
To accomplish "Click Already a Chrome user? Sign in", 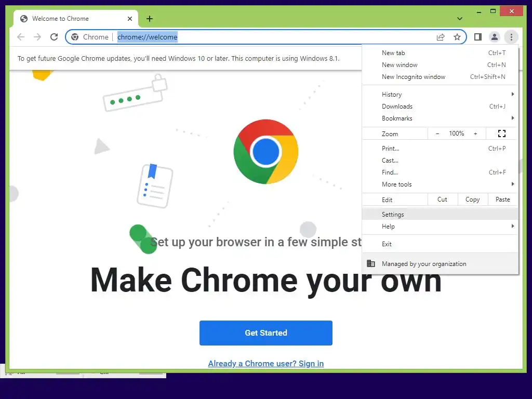I will pyautogui.click(x=265, y=363).
